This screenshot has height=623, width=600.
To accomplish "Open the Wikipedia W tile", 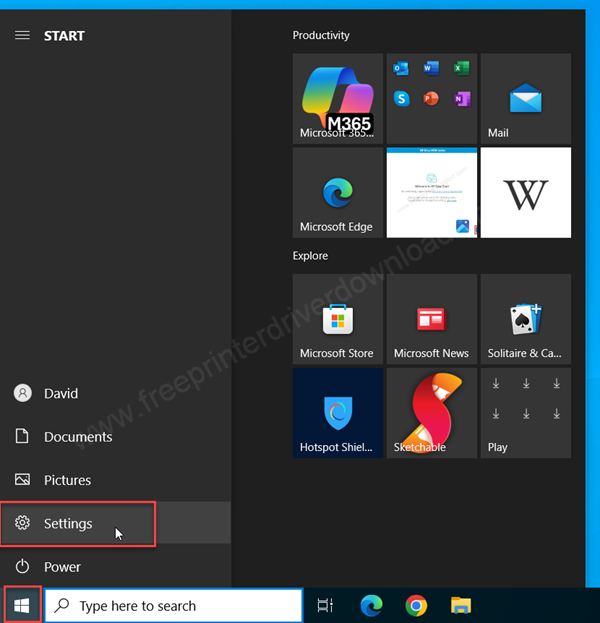I will coord(525,193).
